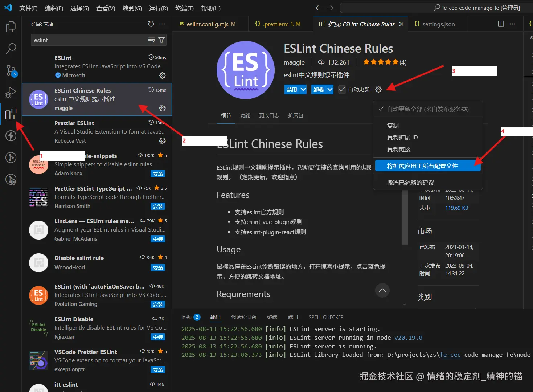Viewport: 533px width, 392px height.
Task: Click the command center search field
Action: click(x=436, y=8)
